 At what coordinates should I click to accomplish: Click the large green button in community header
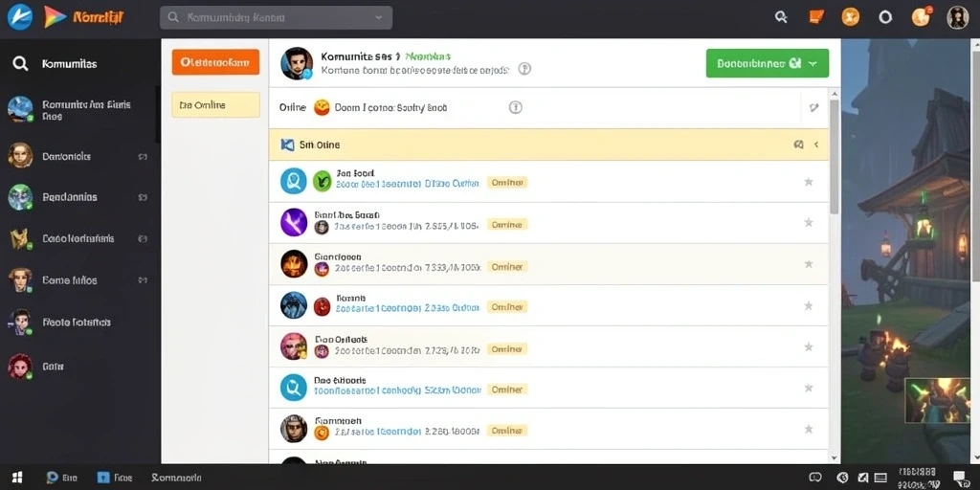point(768,63)
